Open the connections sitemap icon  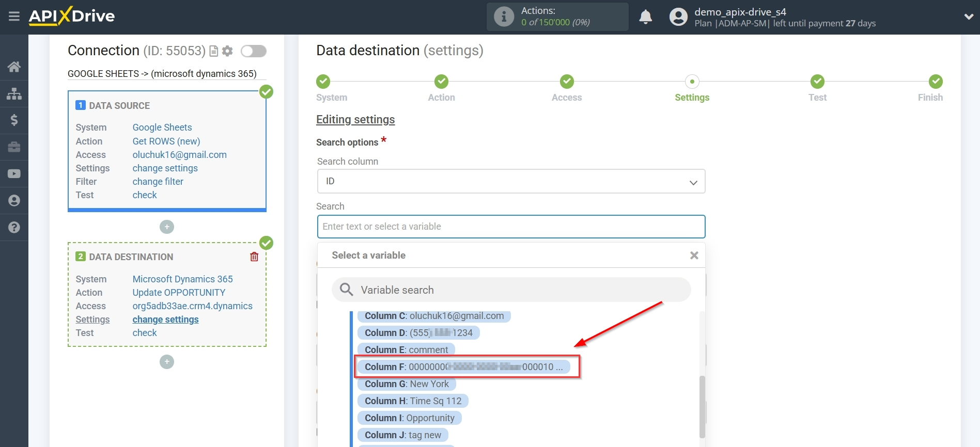click(14, 93)
